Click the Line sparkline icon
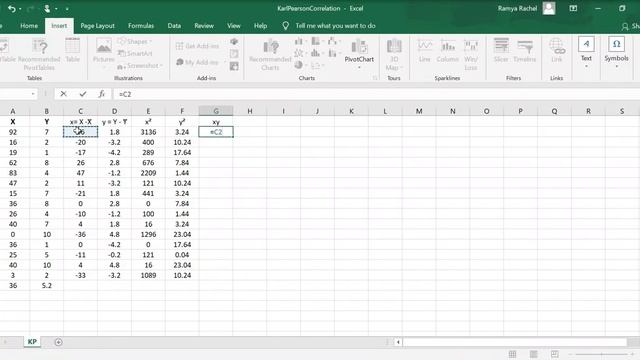Image resolution: width=640 pixels, height=360 pixels. pyautogui.click(x=424, y=46)
